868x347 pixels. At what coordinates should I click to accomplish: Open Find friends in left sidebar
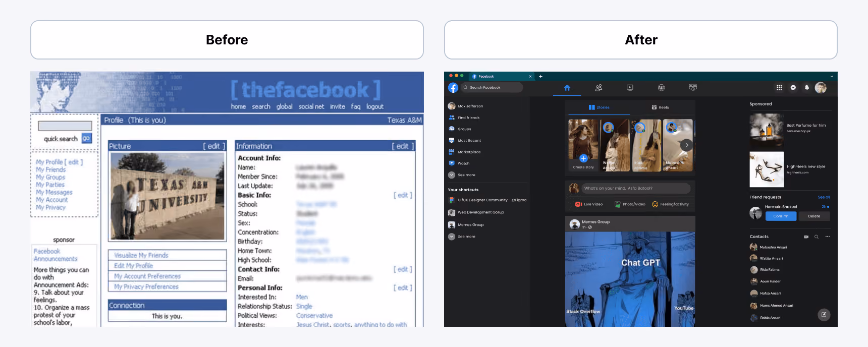pyautogui.click(x=464, y=118)
